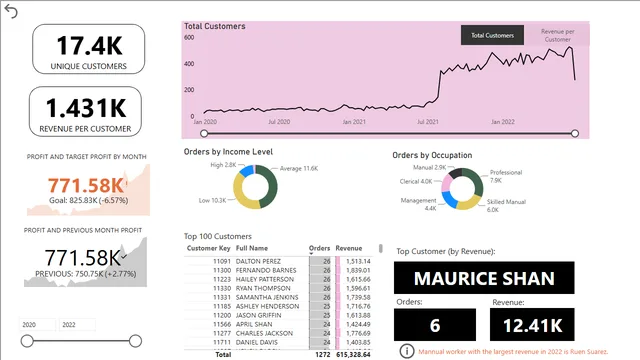Select right handle of chart date slider
640x360 pixels.
(575, 133)
